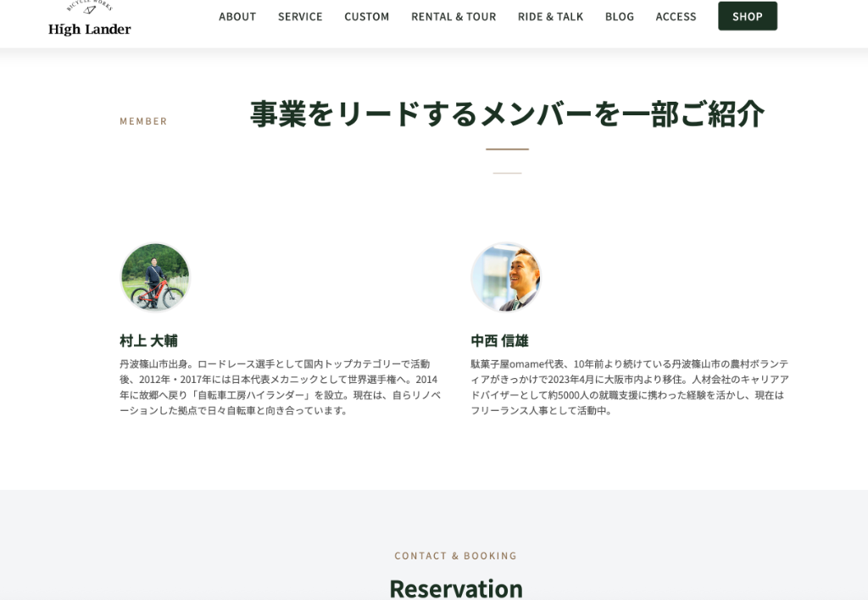Click the Reservation heading
The height and width of the screenshot is (600, 868).
point(455,587)
